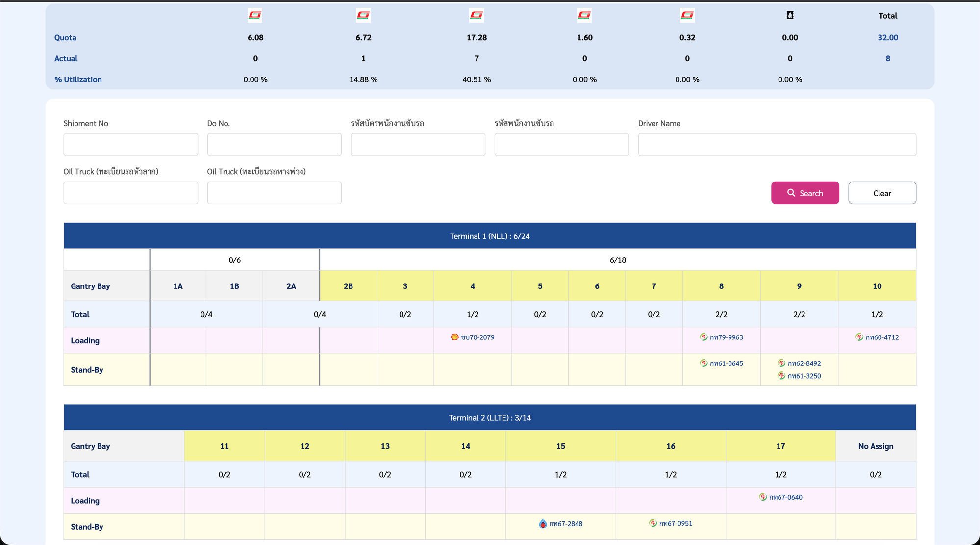Click the brand icon beside กท60-4712
This screenshot has height=545, width=980.
coord(859,337)
